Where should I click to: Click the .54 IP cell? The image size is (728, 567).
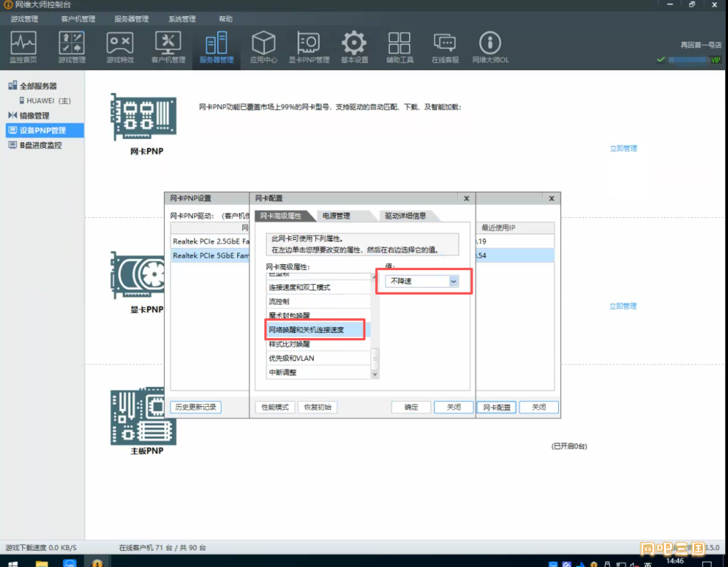tap(515, 256)
